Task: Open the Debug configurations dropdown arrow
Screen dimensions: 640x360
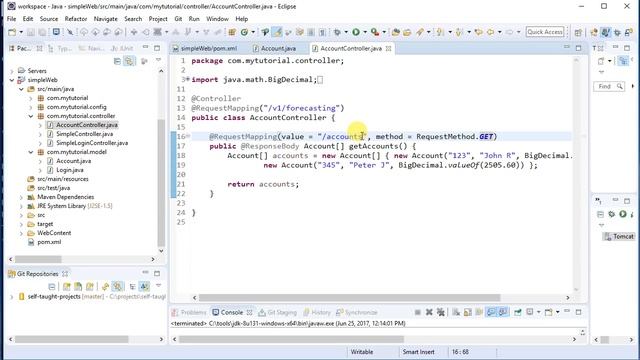Action: 346,32
